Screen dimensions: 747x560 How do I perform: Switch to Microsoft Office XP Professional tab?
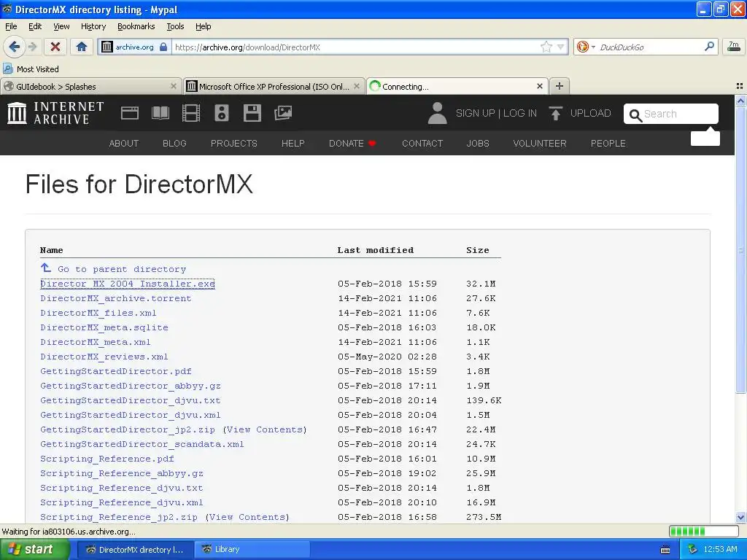point(274,86)
